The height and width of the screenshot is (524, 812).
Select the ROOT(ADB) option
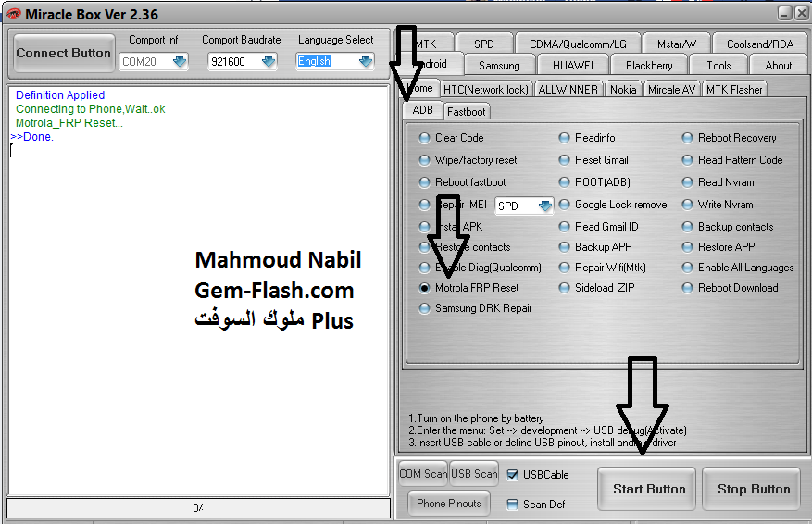[x=564, y=182]
